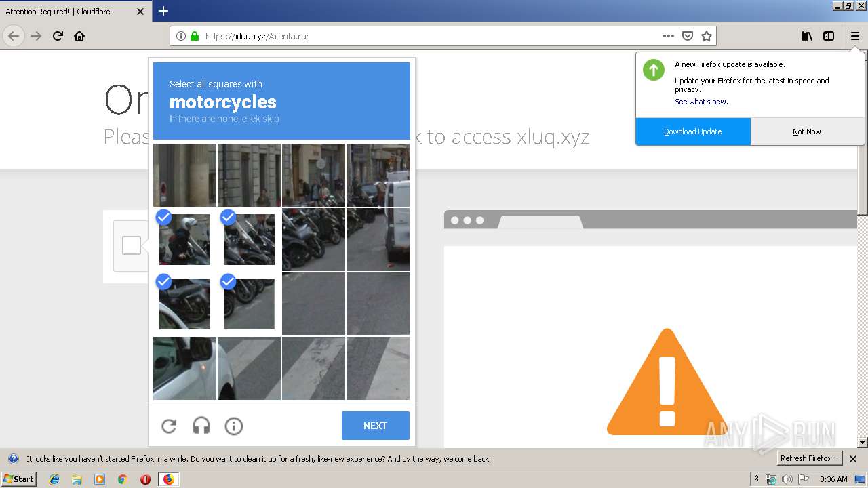Launch Internet Explorer from taskbar
This screenshot has height=488, width=868.
coord(54,479)
